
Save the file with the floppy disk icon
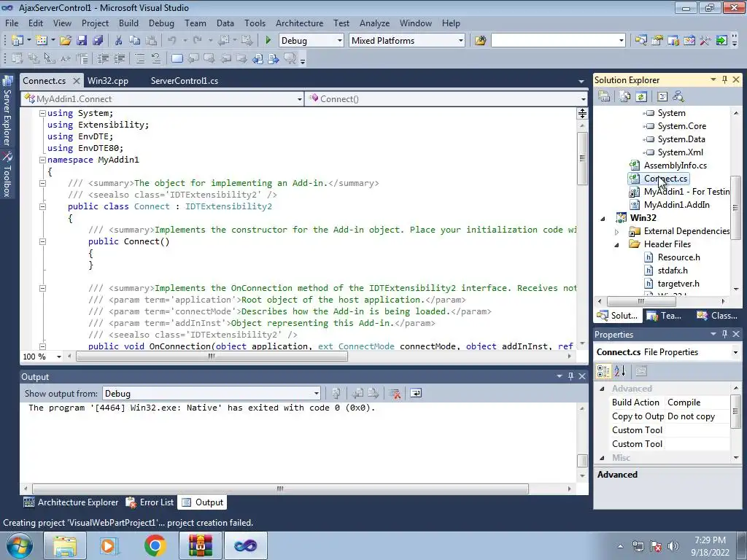[82, 41]
